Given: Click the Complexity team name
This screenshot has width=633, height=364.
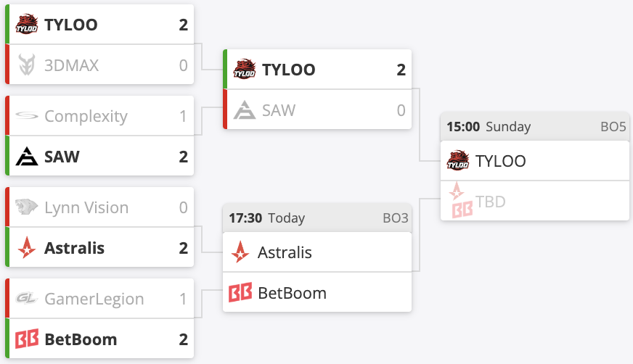Looking at the screenshot, I should click(x=86, y=116).
